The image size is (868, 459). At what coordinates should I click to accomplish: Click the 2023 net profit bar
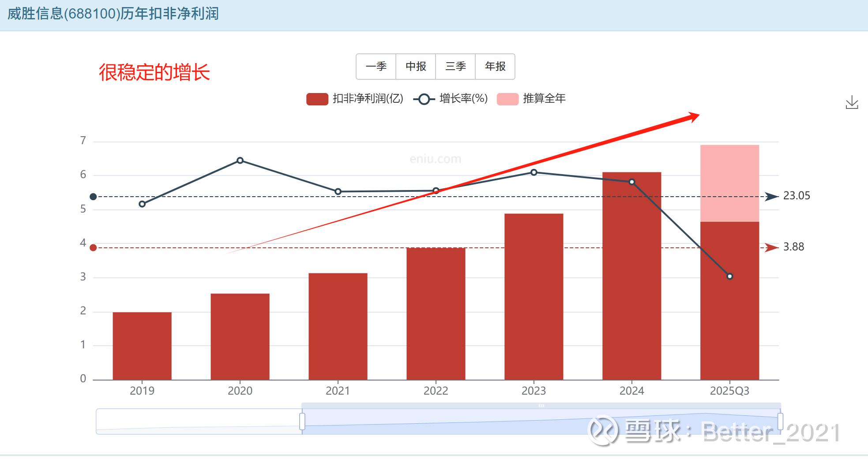tap(534, 297)
